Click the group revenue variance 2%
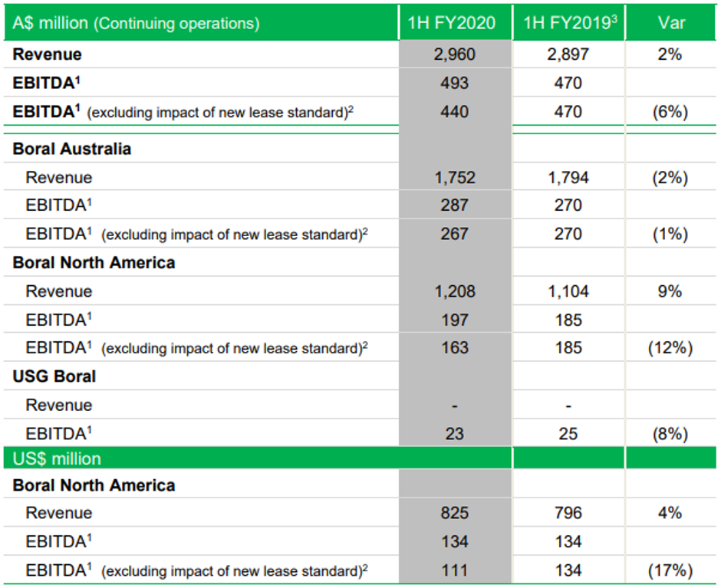Image resolution: width=721 pixels, height=588 pixels. click(x=670, y=54)
